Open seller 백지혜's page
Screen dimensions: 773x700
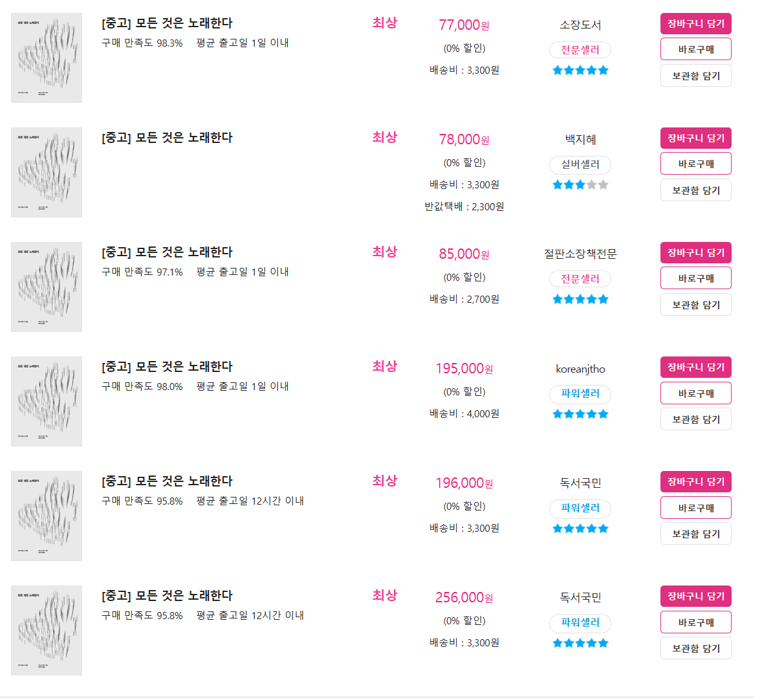coord(580,140)
